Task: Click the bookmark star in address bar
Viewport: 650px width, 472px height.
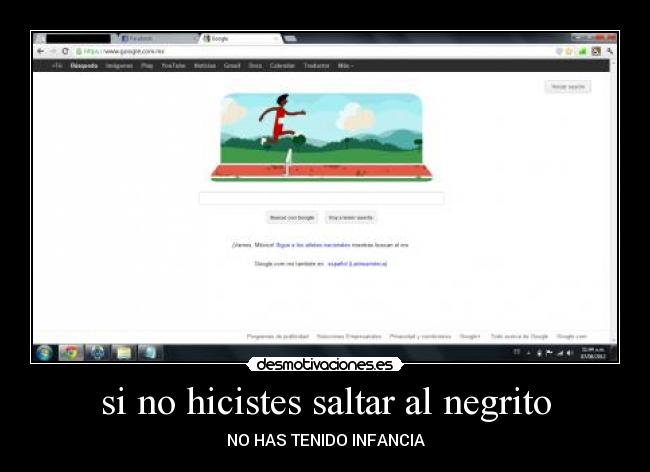Action: coord(569,51)
